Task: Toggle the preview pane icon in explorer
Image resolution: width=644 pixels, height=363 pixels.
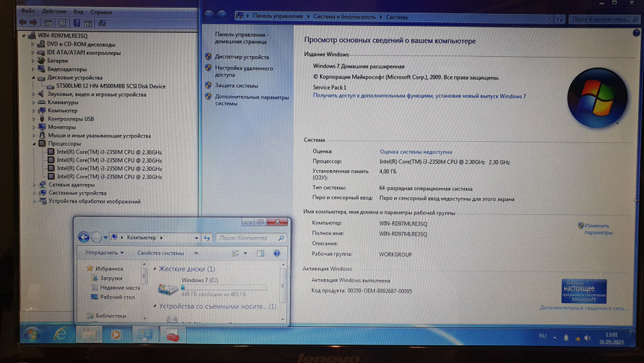Action: tap(260, 253)
